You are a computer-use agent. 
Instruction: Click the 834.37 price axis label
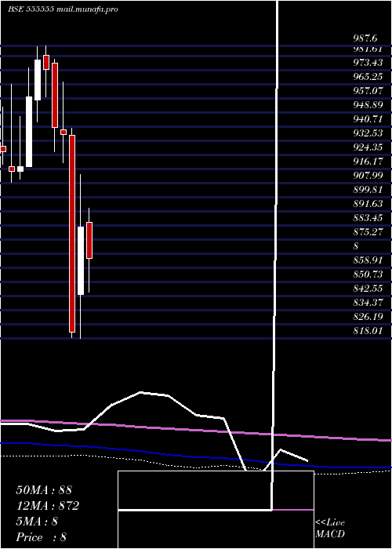click(x=368, y=302)
